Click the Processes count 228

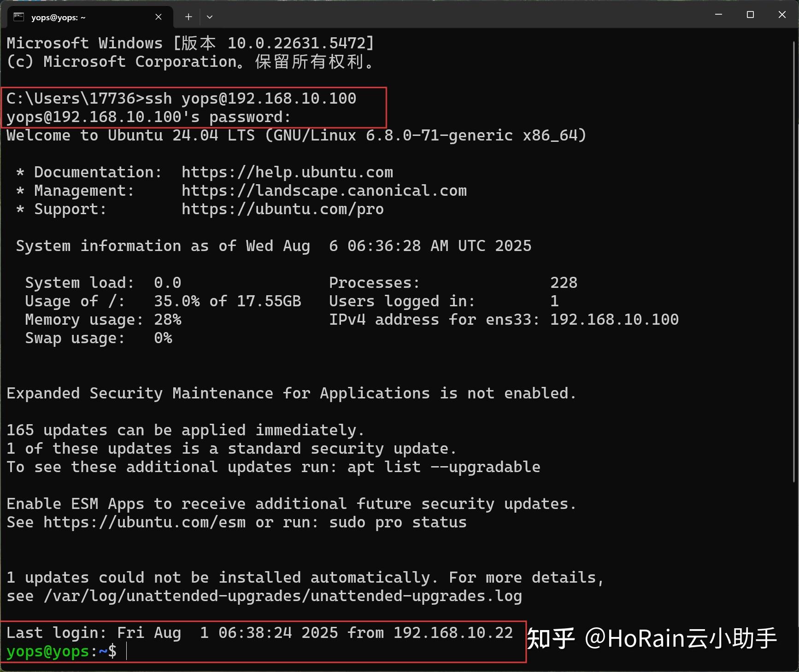tap(564, 283)
